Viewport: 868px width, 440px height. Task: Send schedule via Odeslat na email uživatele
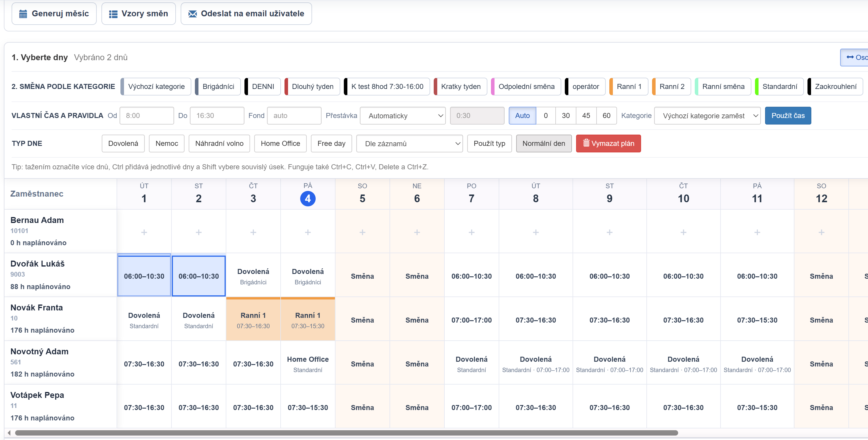[x=246, y=14]
